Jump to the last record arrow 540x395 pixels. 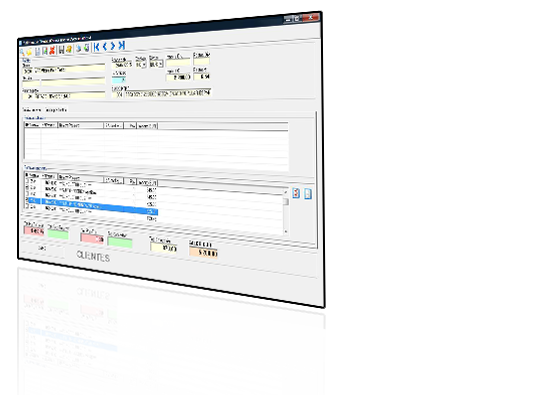[121, 45]
